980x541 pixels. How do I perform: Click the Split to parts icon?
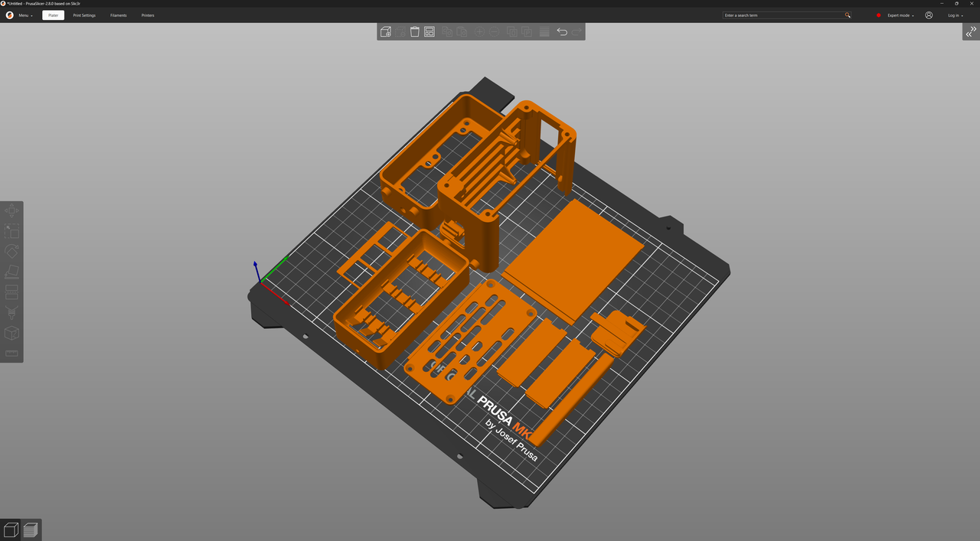tap(527, 32)
